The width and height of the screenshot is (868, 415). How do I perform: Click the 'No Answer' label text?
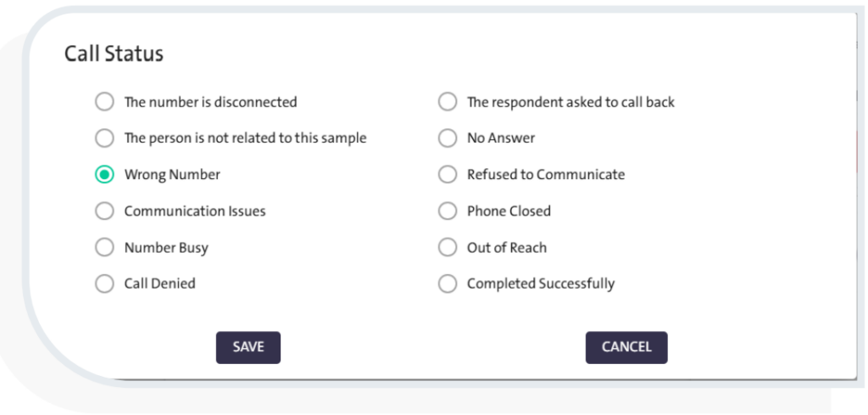coord(501,138)
